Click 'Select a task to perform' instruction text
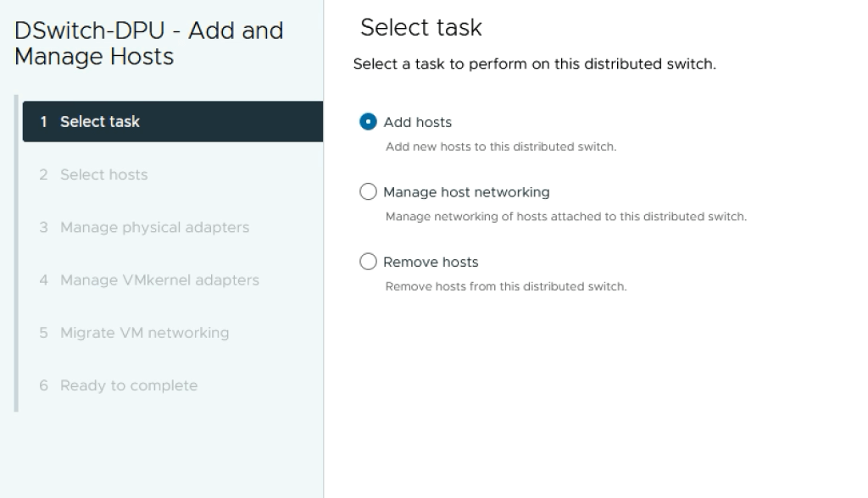868x498 pixels. (x=534, y=65)
